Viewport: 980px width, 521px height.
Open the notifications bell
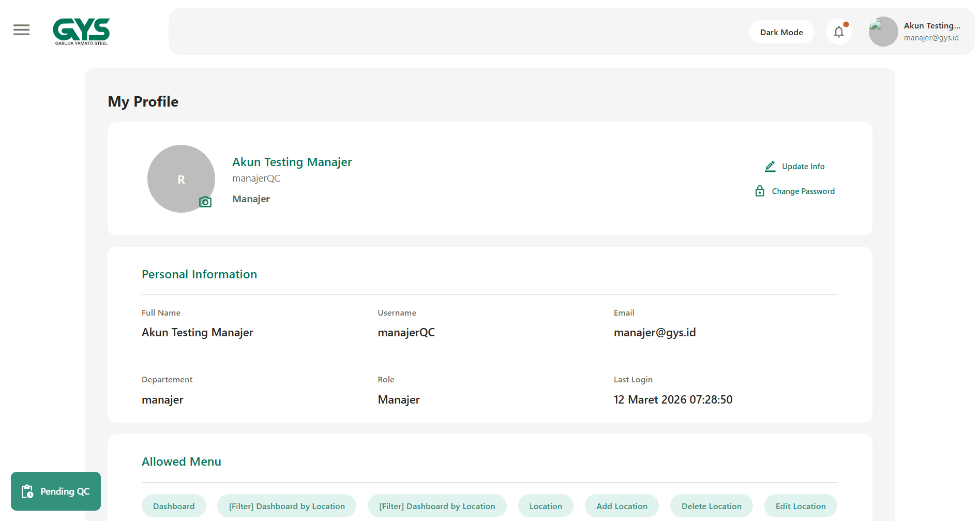click(x=838, y=32)
